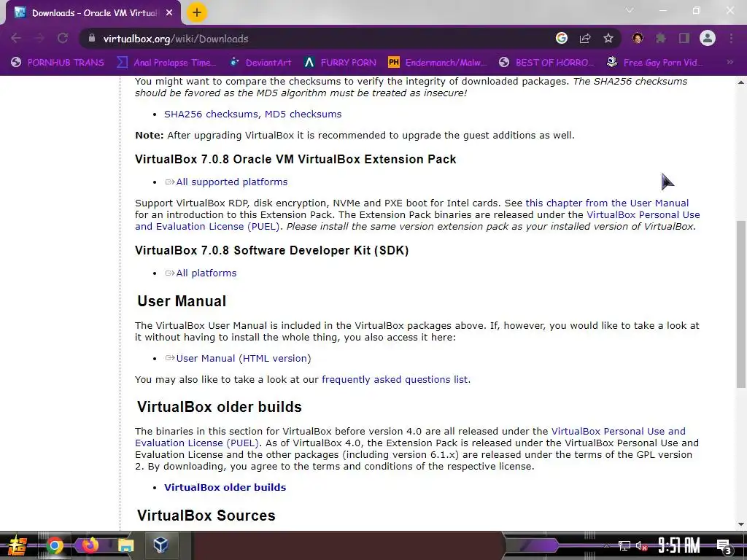Screen dimensions: 747x560
Task: Click the browser Forward arrow
Action: (x=39, y=38)
